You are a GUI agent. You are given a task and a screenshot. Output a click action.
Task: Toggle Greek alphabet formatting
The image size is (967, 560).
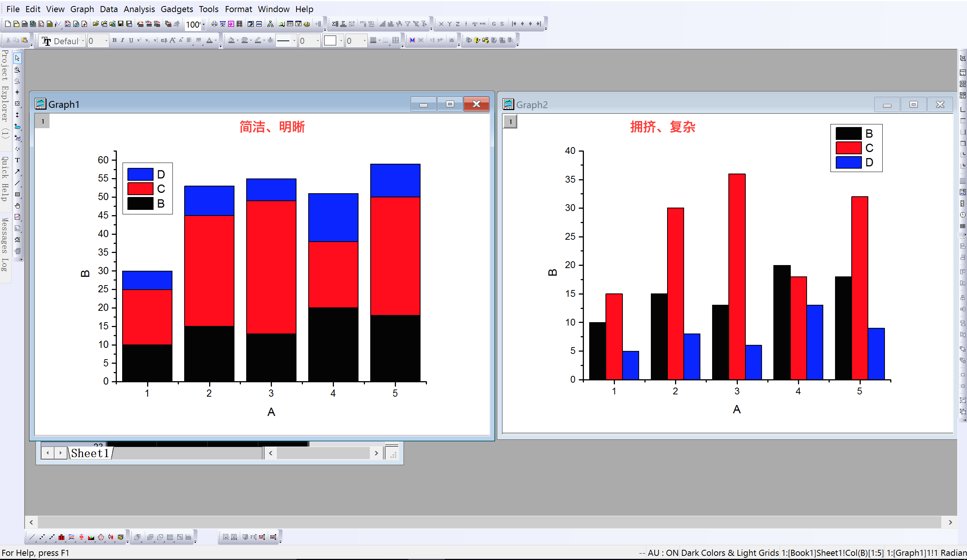pyautogui.click(x=164, y=40)
